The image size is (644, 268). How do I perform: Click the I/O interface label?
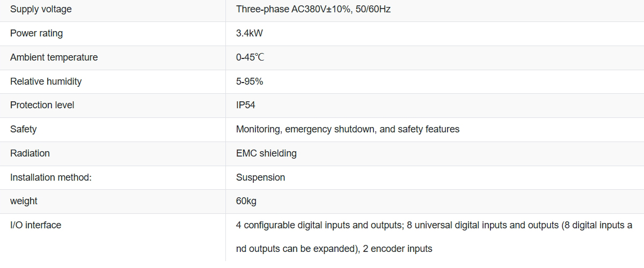click(x=35, y=225)
